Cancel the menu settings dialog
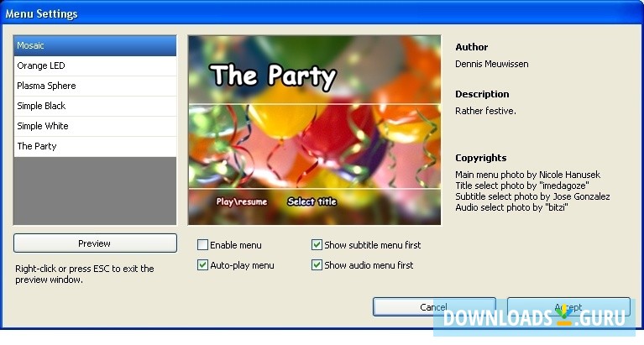644x345 pixels. click(434, 306)
